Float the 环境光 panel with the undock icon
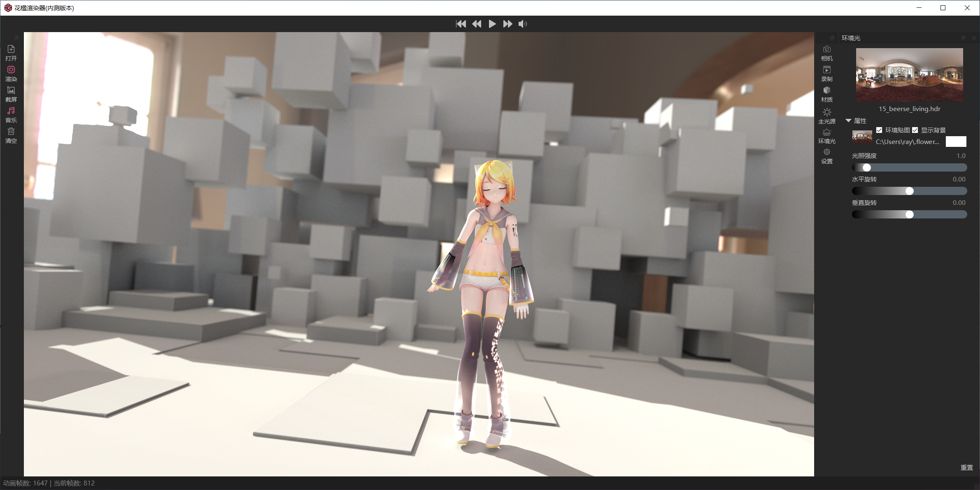980x490 pixels. pos(963,38)
